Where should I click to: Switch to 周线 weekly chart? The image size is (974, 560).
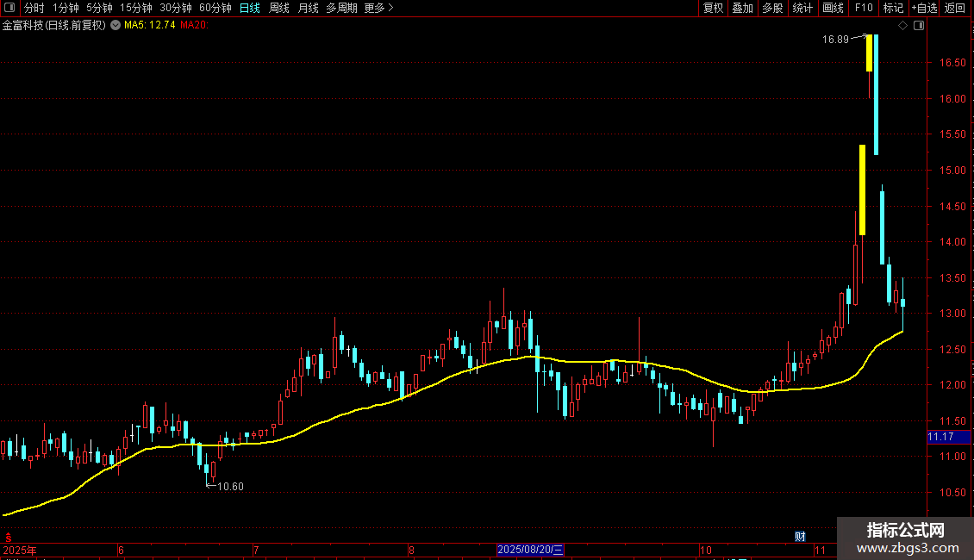[279, 8]
